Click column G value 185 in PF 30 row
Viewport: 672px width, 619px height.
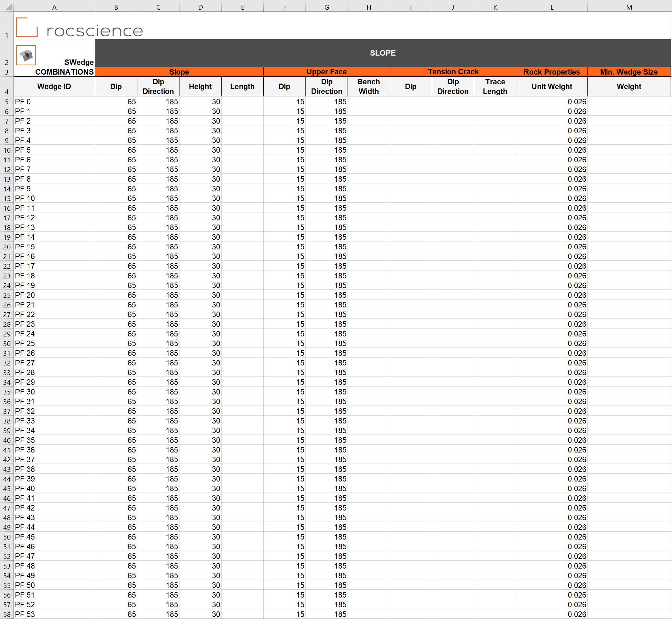tap(327, 392)
